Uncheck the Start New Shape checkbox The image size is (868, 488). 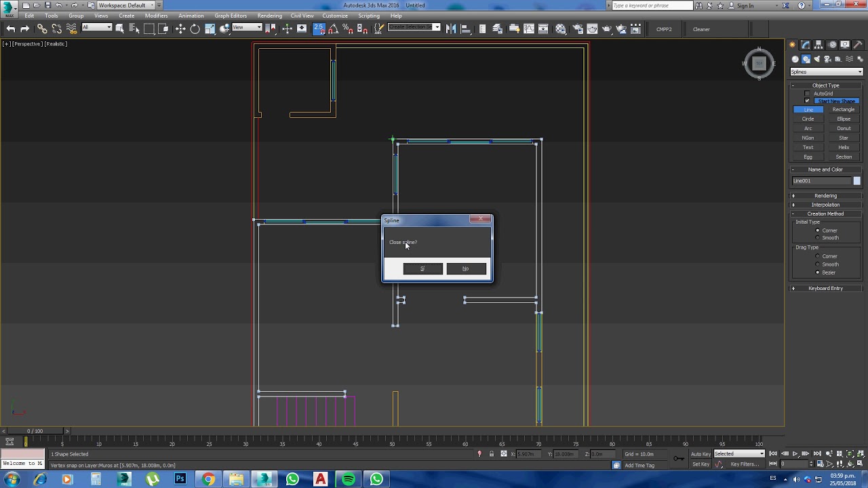[x=807, y=101]
